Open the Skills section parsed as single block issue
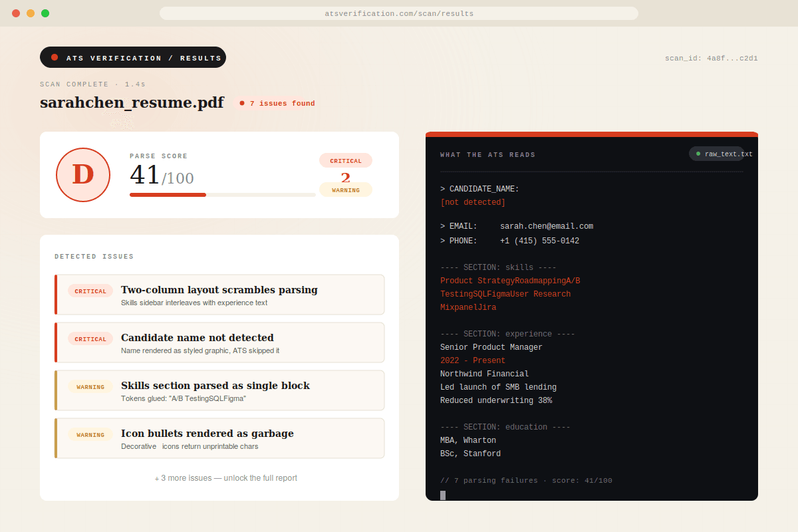The image size is (798, 532). pyautogui.click(x=219, y=390)
